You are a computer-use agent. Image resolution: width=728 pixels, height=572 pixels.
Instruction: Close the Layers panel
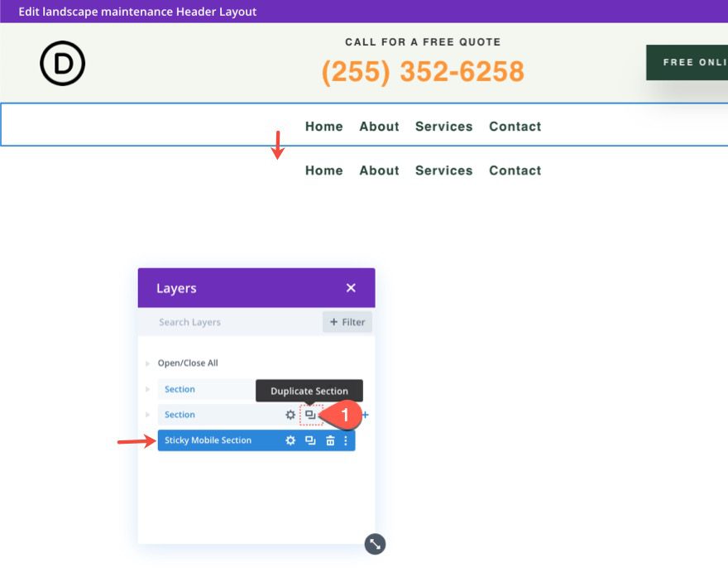(x=351, y=288)
